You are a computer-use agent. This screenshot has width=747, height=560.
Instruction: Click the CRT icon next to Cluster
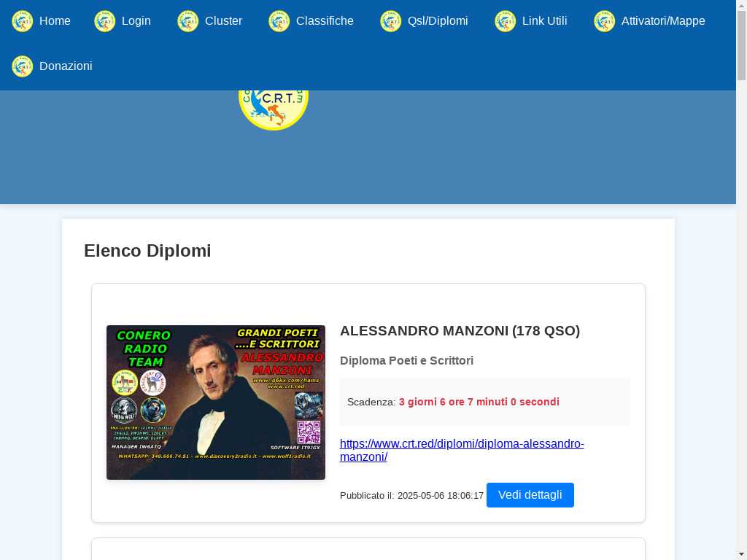pyautogui.click(x=187, y=21)
